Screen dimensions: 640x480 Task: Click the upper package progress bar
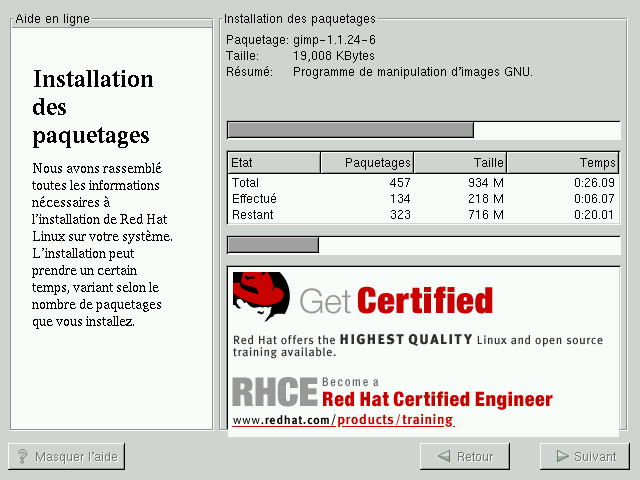point(423,130)
